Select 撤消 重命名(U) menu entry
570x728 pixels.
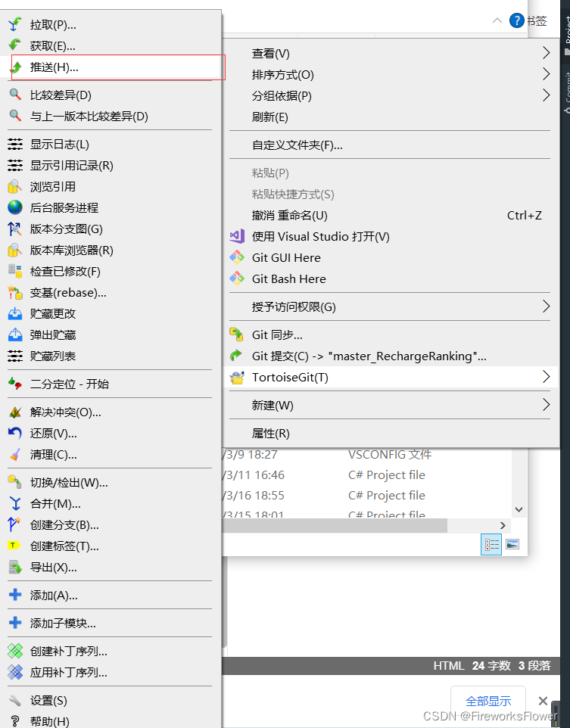tap(391, 216)
